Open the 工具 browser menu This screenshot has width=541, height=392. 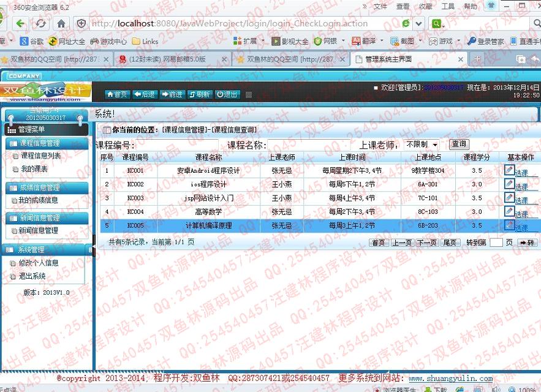pos(448,6)
